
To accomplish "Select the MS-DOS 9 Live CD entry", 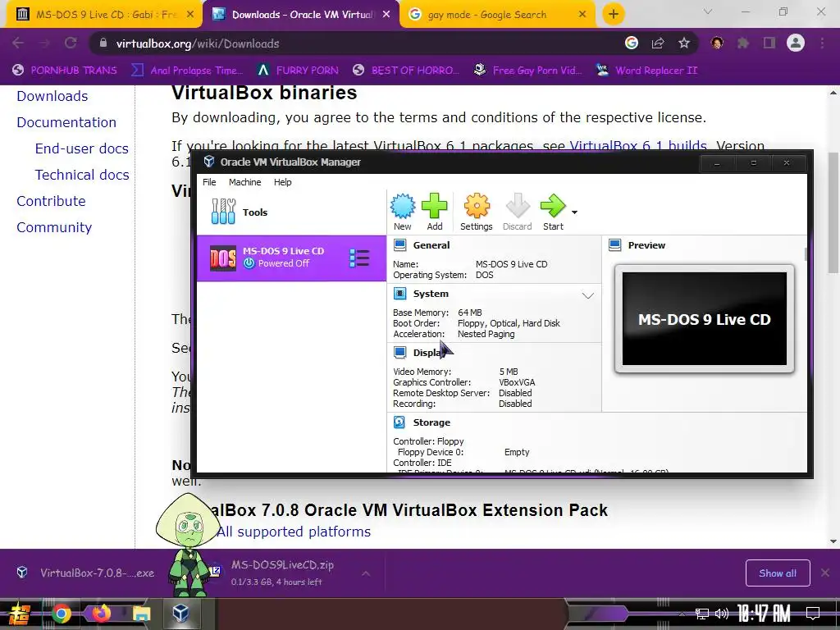I will (x=291, y=258).
